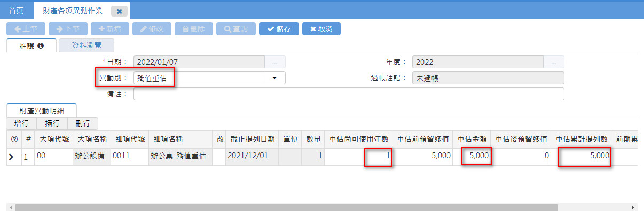Click the row selector arrow for row 1
The width and height of the screenshot is (644, 211).
coord(11,157)
